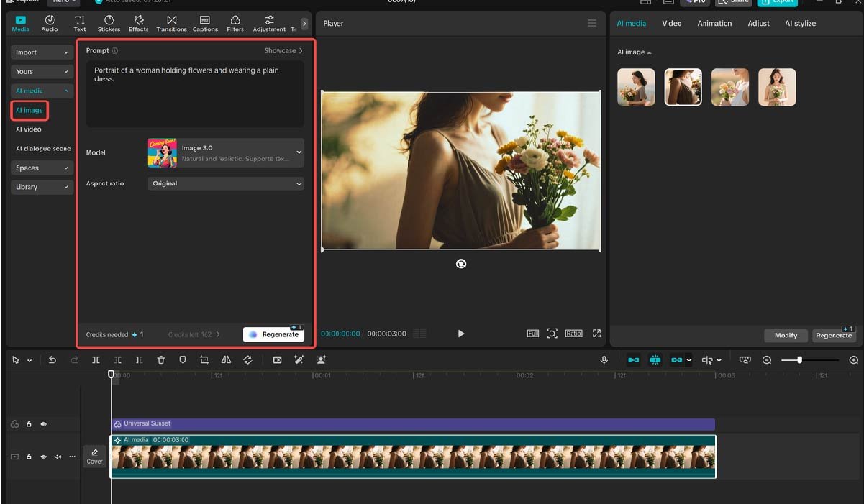The image size is (864, 504).
Task: Collapse the AI image section header
Action: point(635,52)
